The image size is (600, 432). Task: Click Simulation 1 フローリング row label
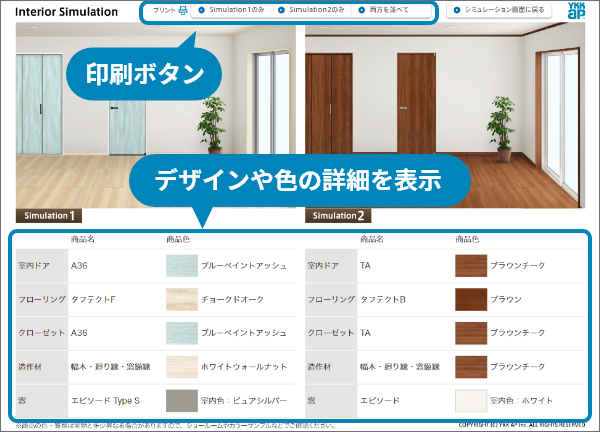click(42, 299)
